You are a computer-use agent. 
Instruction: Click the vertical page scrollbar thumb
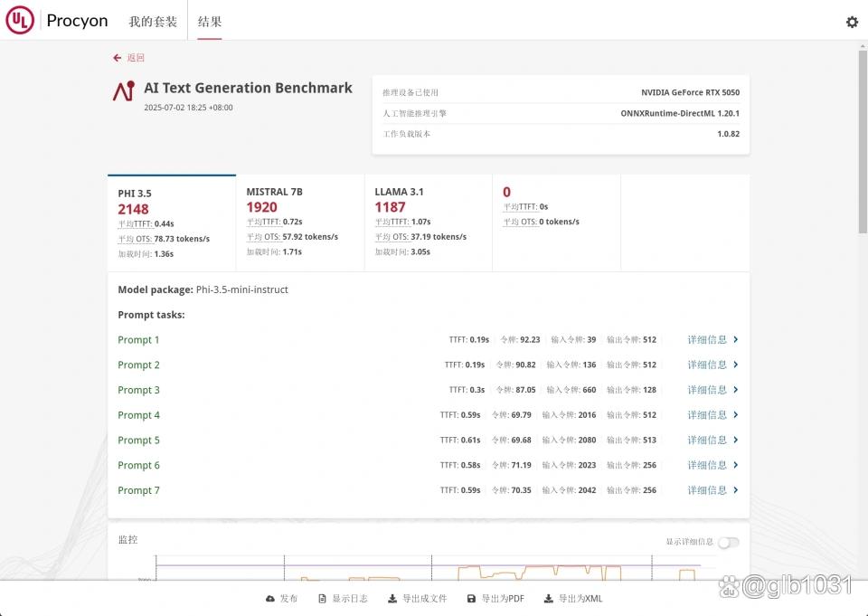point(863,142)
